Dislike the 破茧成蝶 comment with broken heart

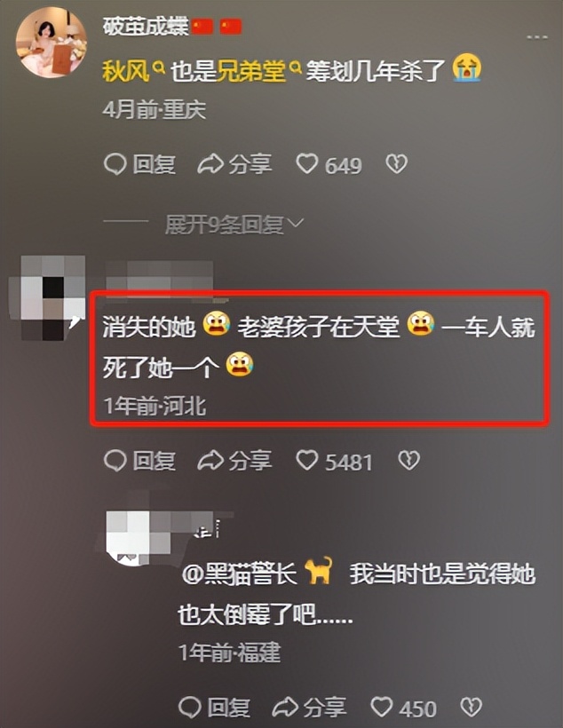[x=397, y=164]
